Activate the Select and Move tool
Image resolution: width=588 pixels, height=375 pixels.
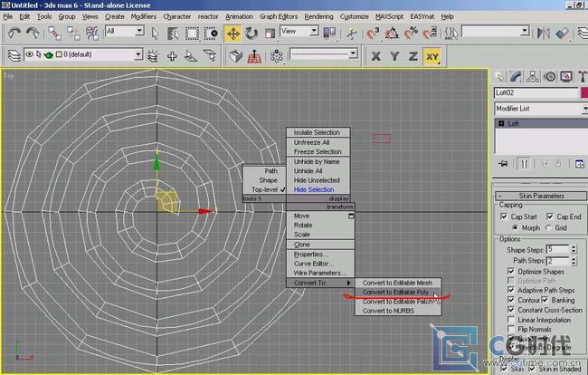tap(232, 34)
